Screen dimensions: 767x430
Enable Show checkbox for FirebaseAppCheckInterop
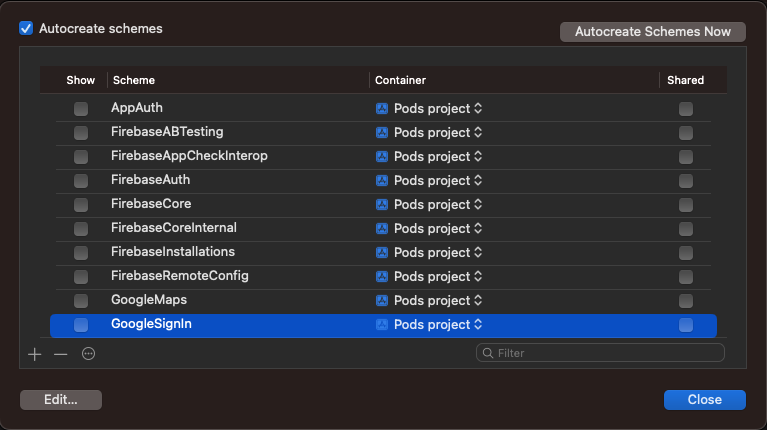(x=81, y=157)
